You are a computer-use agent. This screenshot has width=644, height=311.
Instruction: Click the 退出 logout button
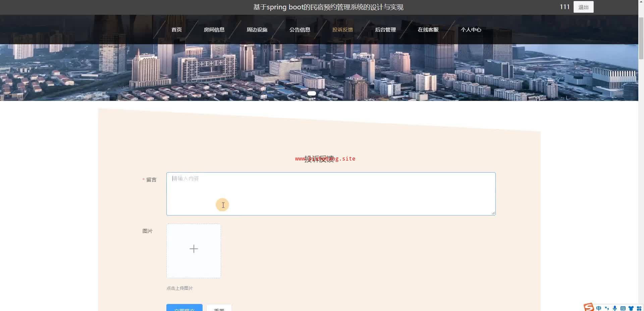point(583,7)
